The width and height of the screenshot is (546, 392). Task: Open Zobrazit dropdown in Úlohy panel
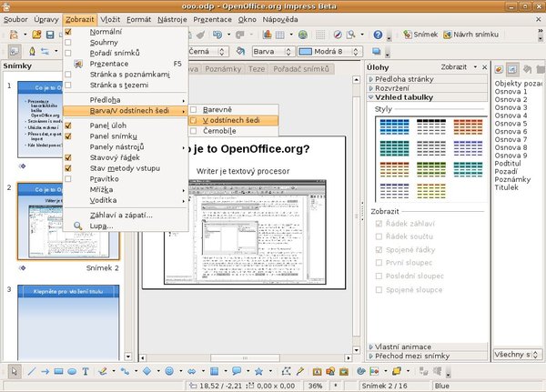459,66
